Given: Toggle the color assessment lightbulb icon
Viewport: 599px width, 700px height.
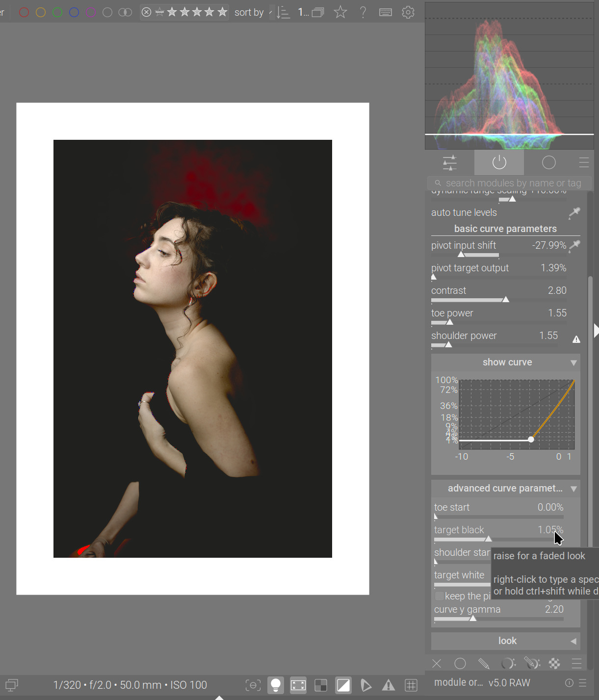Looking at the screenshot, I should [276, 685].
